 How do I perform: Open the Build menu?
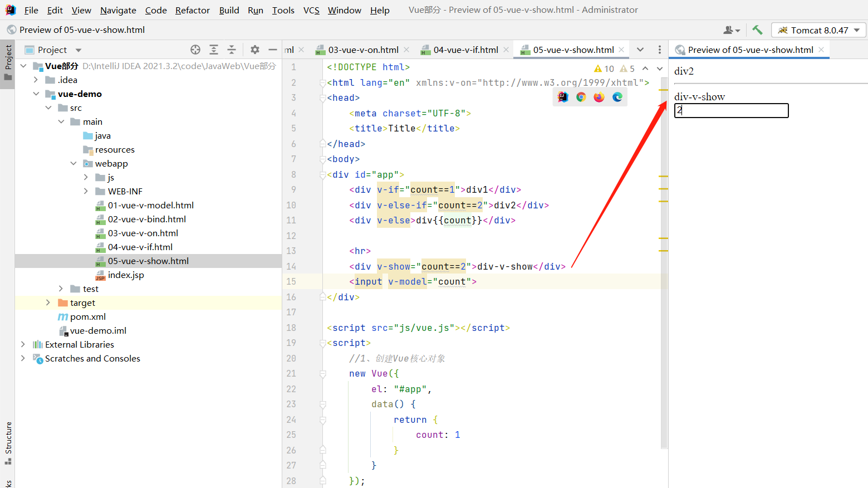pyautogui.click(x=229, y=10)
